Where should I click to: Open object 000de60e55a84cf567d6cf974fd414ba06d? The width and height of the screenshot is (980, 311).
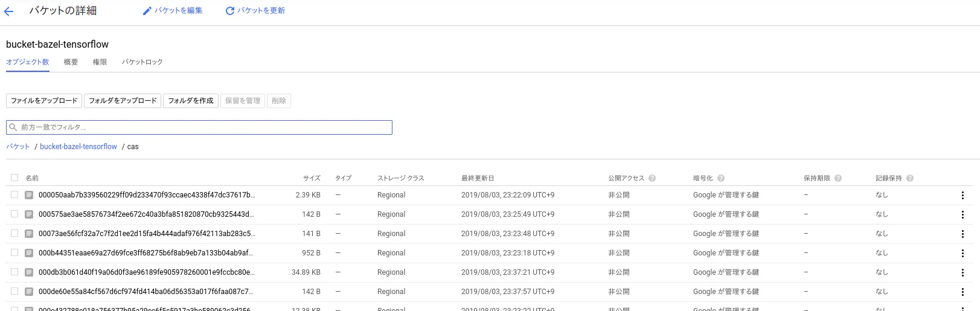pyautogui.click(x=146, y=292)
